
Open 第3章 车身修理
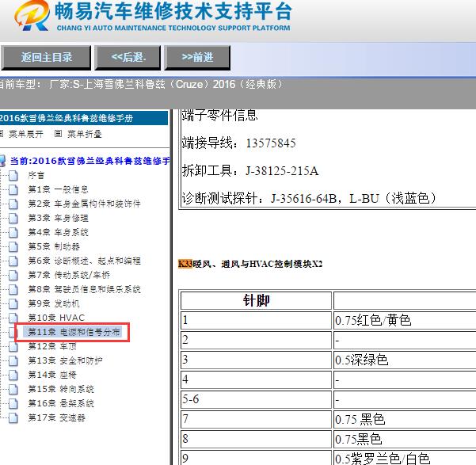coord(58,218)
